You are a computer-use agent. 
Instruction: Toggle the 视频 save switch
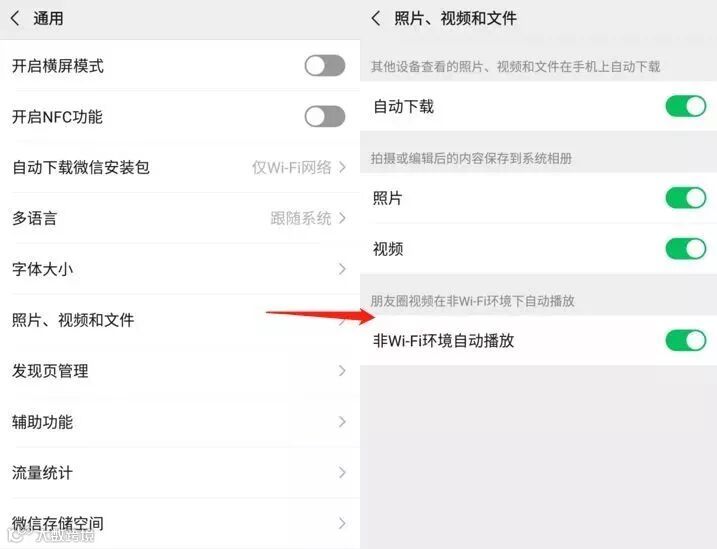685,249
